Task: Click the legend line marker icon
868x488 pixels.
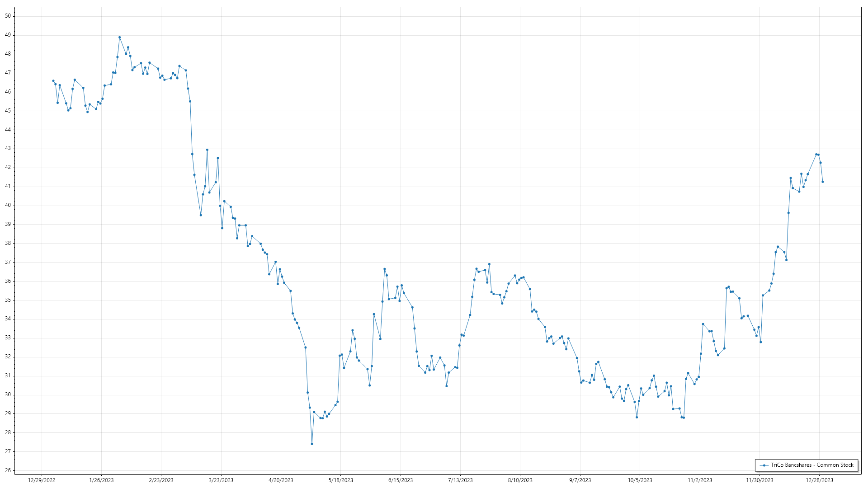Action: 764,465
